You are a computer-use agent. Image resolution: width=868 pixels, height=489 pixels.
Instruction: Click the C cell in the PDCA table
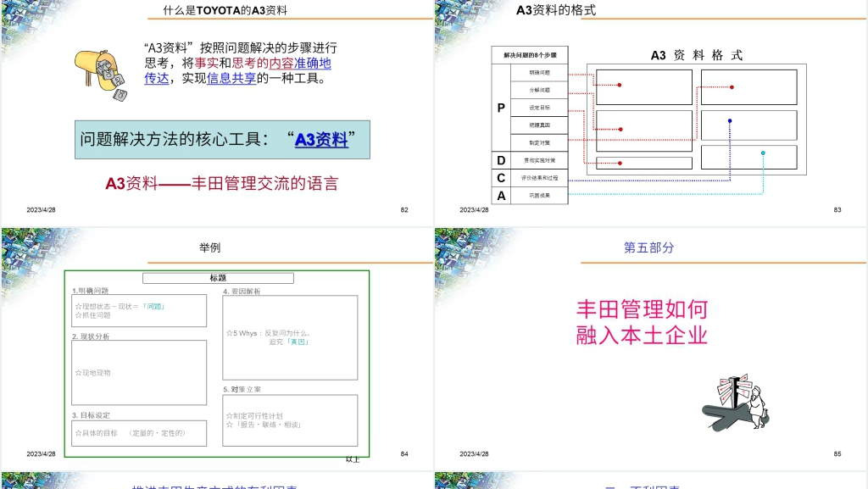501,178
